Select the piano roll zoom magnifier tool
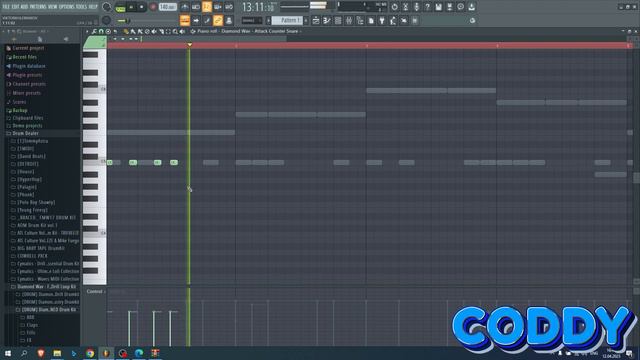Image resolution: width=640 pixels, height=360 pixels. [175, 31]
